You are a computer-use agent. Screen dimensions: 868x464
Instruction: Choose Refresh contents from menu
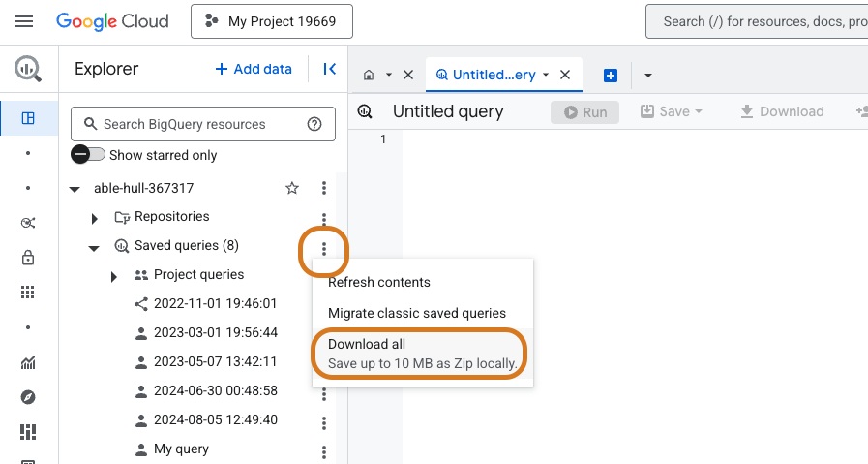pyautogui.click(x=422, y=282)
